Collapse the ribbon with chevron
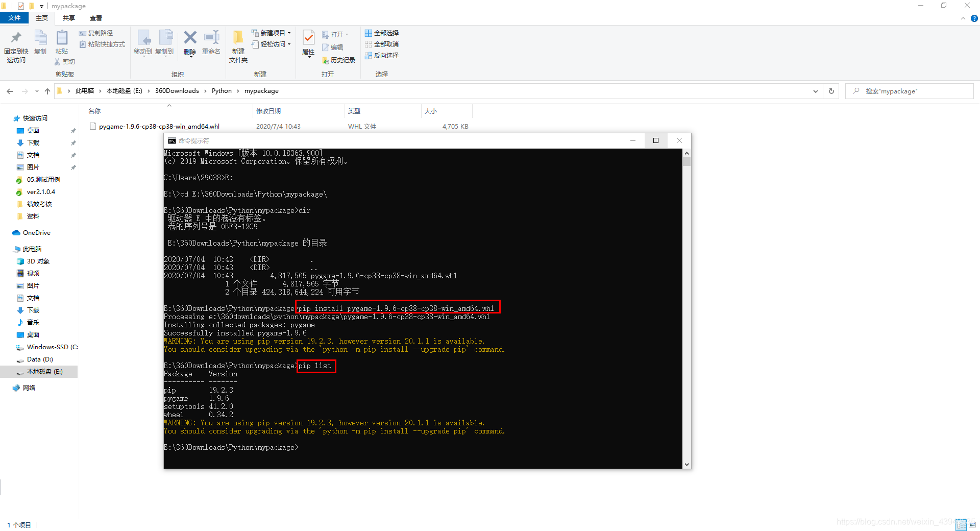The height and width of the screenshot is (531, 980). point(963,18)
